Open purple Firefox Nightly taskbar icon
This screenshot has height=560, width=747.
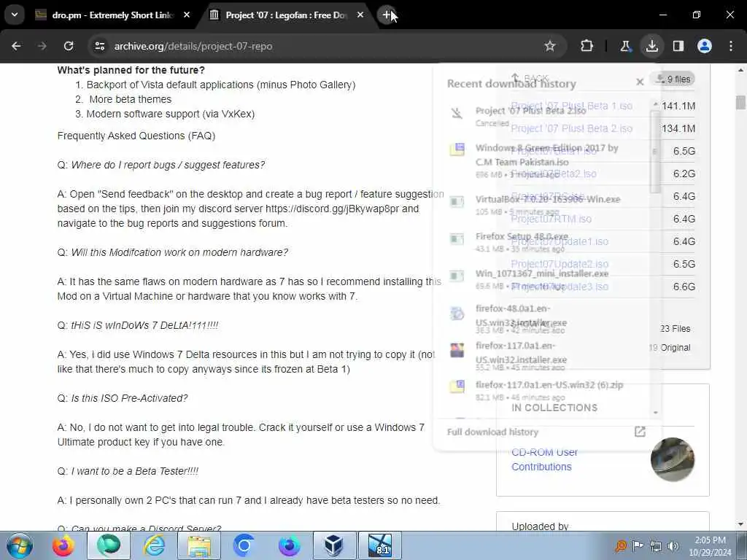pyautogui.click(x=289, y=545)
